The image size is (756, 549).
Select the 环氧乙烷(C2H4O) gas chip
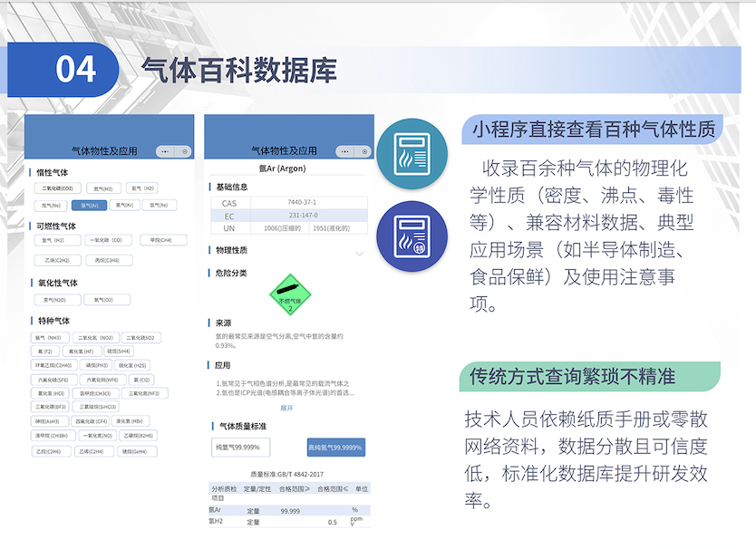click(53, 365)
